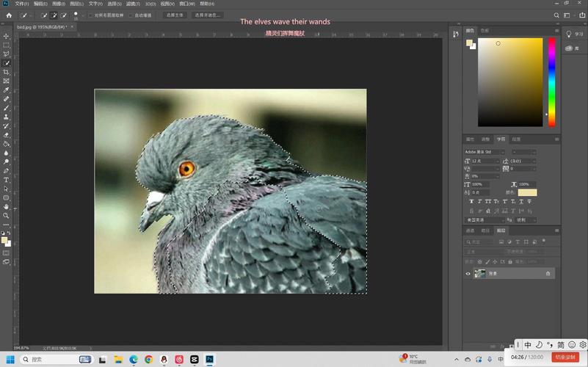Select the Eyedropper tool
This screenshot has width=588, height=367.
[6, 90]
